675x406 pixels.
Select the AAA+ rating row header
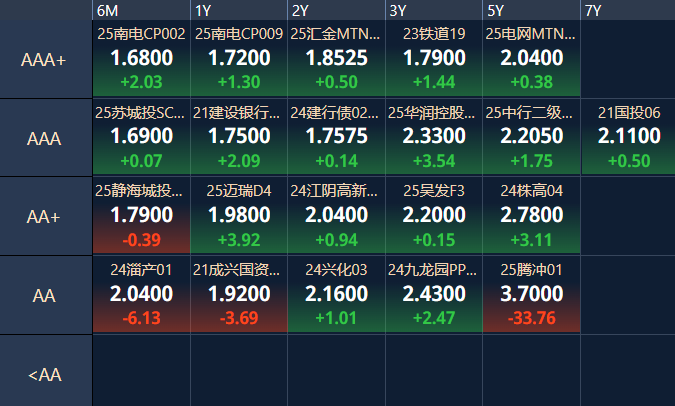click(x=45, y=60)
